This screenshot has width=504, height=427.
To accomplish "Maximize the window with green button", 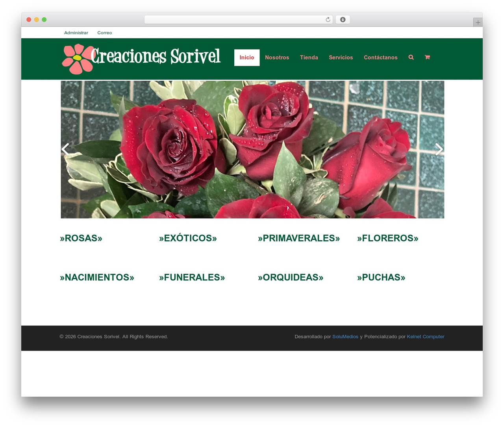I will (x=44, y=20).
